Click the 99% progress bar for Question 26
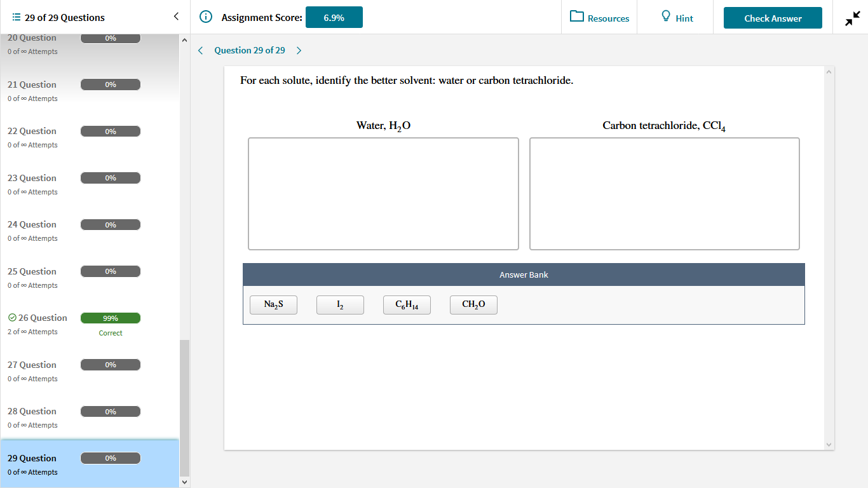This screenshot has height=488, width=868. point(111,318)
